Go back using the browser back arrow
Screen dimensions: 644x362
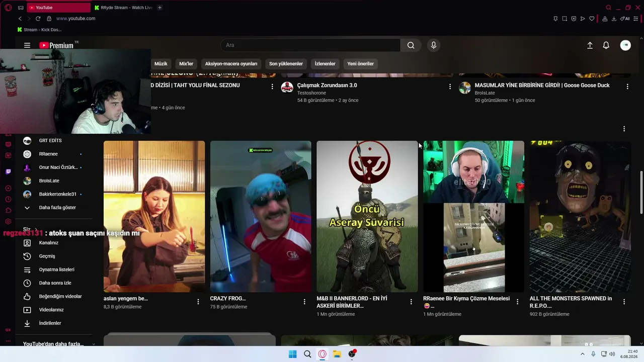pos(20,19)
